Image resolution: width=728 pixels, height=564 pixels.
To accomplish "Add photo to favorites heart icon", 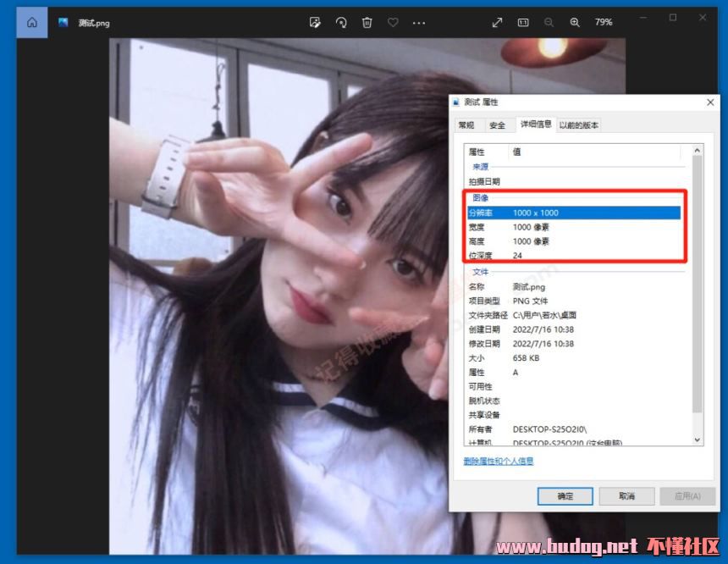I will (x=392, y=22).
